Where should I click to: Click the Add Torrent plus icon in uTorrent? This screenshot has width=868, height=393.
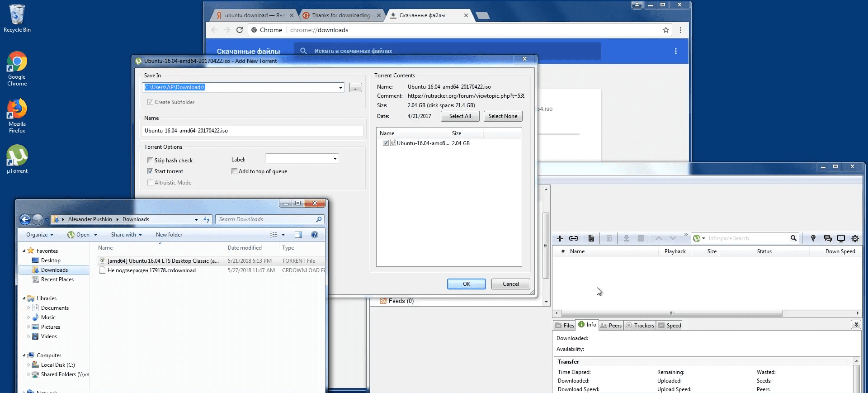(x=560, y=238)
